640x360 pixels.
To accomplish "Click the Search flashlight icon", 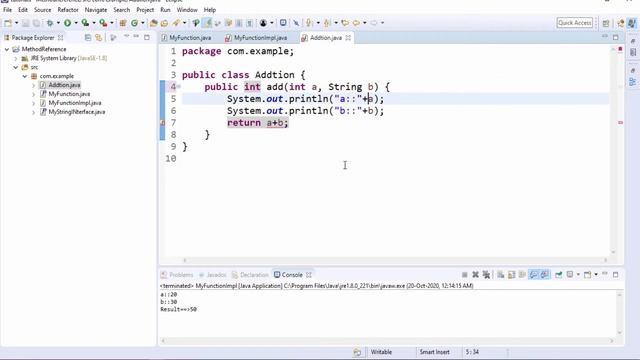I will [x=176, y=23].
